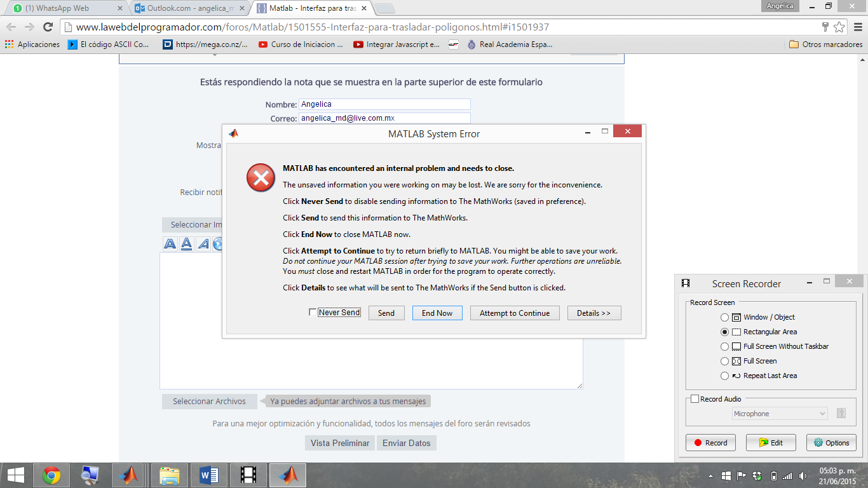This screenshot has height=488, width=868.
Task: Click the film strip icon in Screen Recorder title
Action: click(686, 283)
